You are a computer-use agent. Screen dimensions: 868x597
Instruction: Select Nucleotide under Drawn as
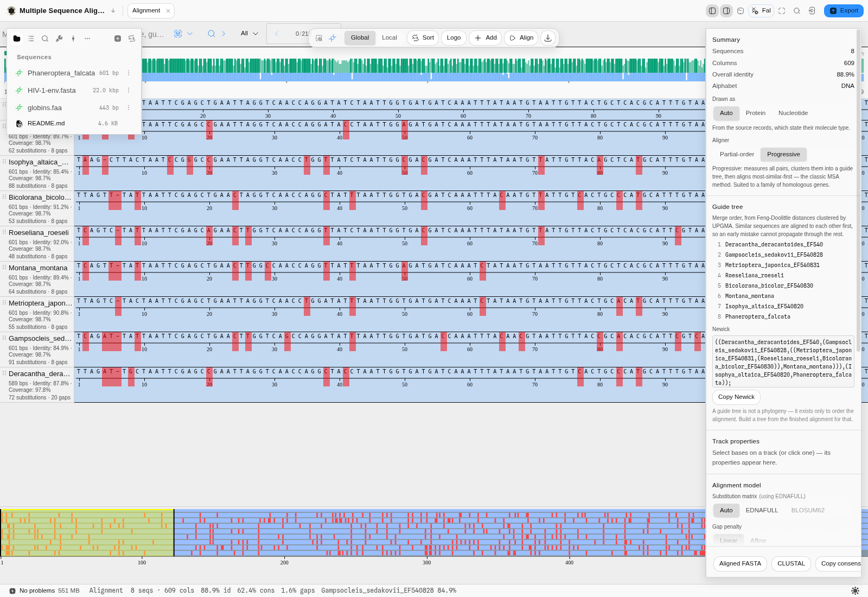tap(793, 113)
